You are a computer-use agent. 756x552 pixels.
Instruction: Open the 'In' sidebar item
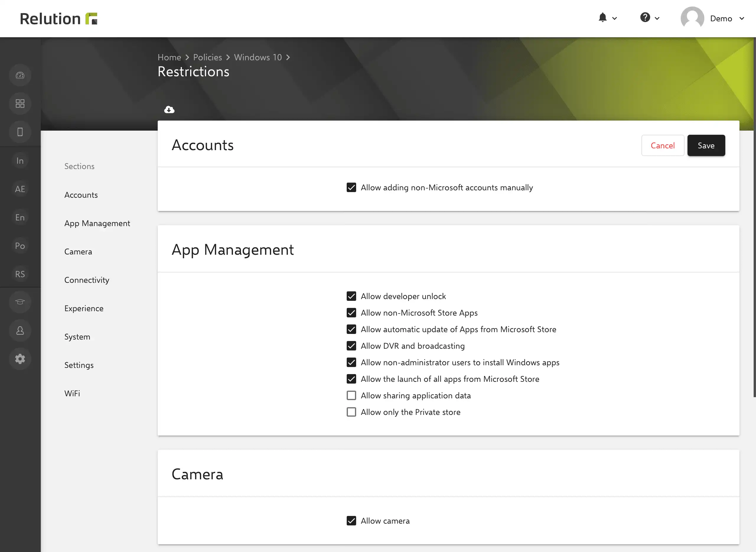(20, 161)
